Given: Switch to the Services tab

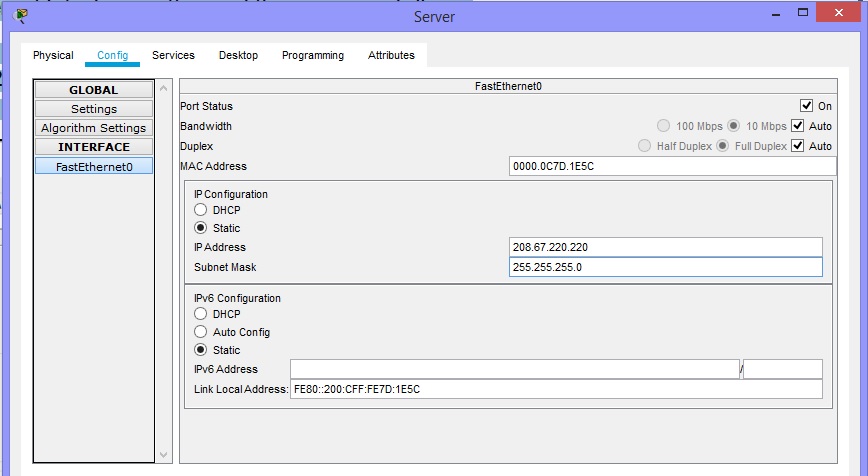Looking at the screenshot, I should coord(173,56).
